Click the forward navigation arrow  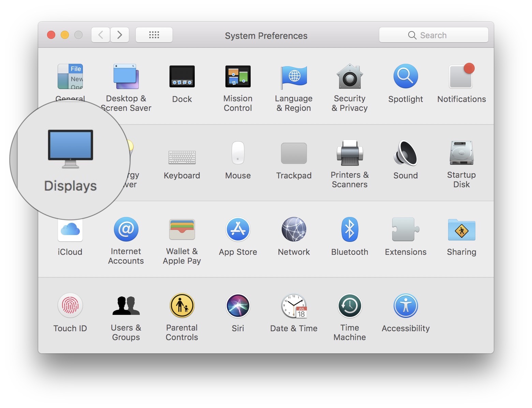pyautogui.click(x=120, y=35)
